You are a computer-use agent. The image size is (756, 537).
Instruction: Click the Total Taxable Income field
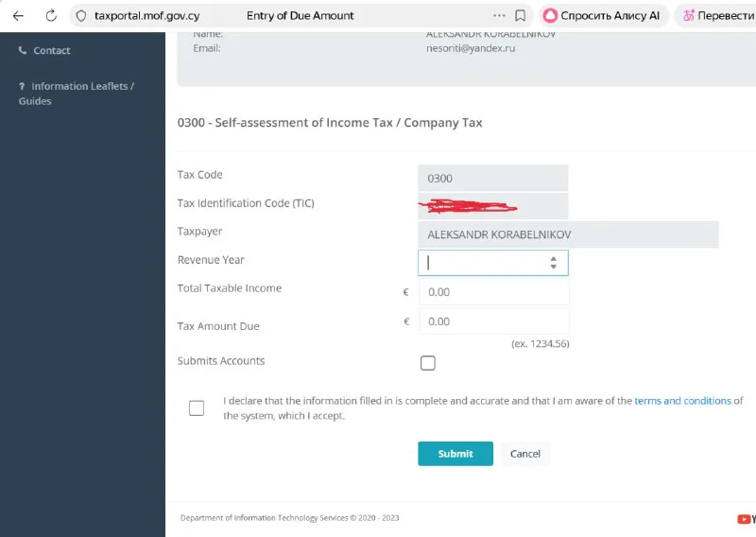click(x=493, y=292)
